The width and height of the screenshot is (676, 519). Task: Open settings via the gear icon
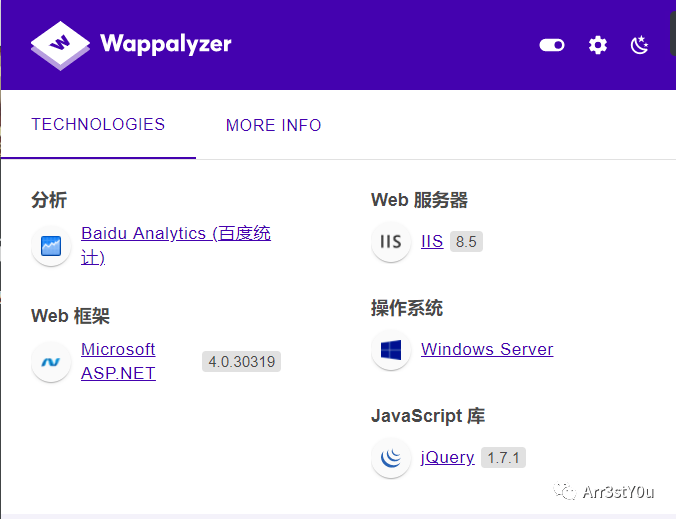(x=598, y=45)
